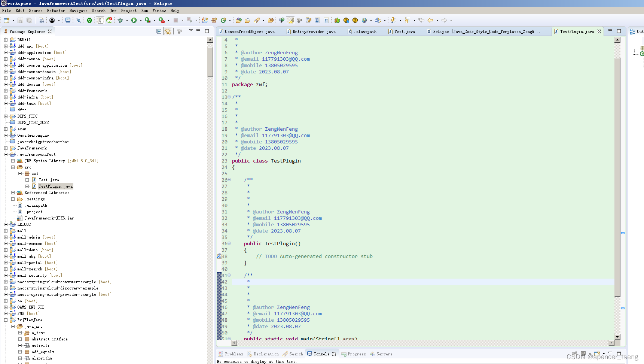Open the dropdown arrow beside Run button
The image size is (644, 364).
[141, 21]
